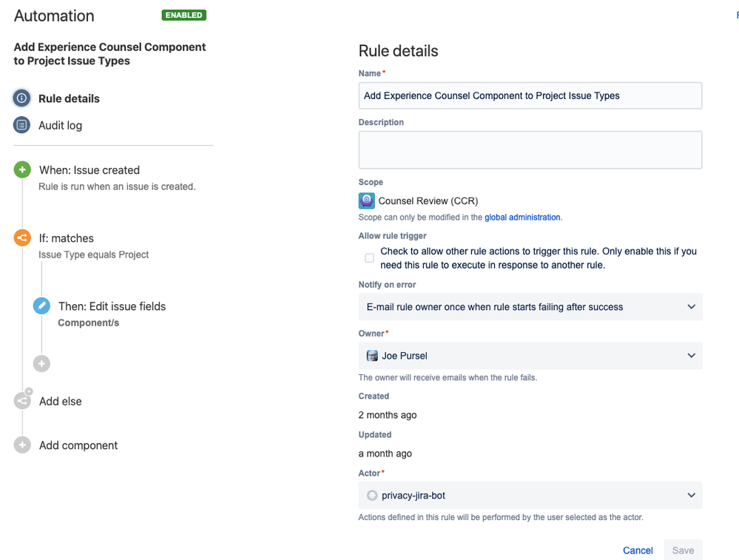Enable the Allow rule trigger checkbox

click(370, 258)
